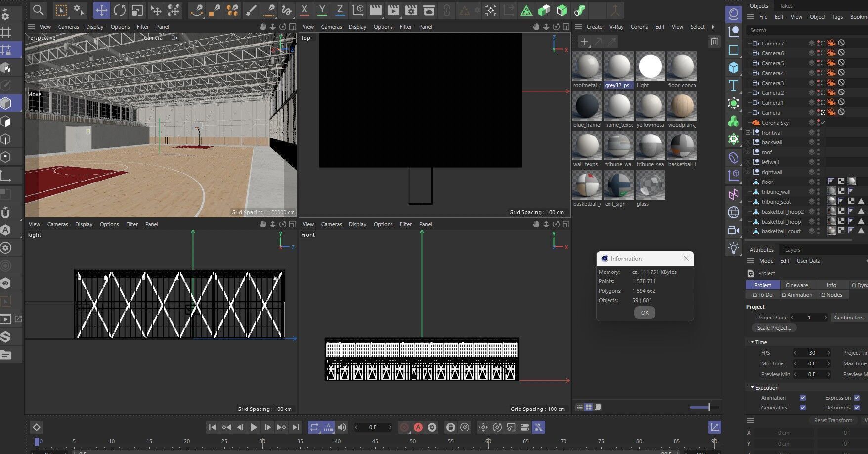
Task: Click the hamburger menu in Objects panel
Action: click(751, 17)
